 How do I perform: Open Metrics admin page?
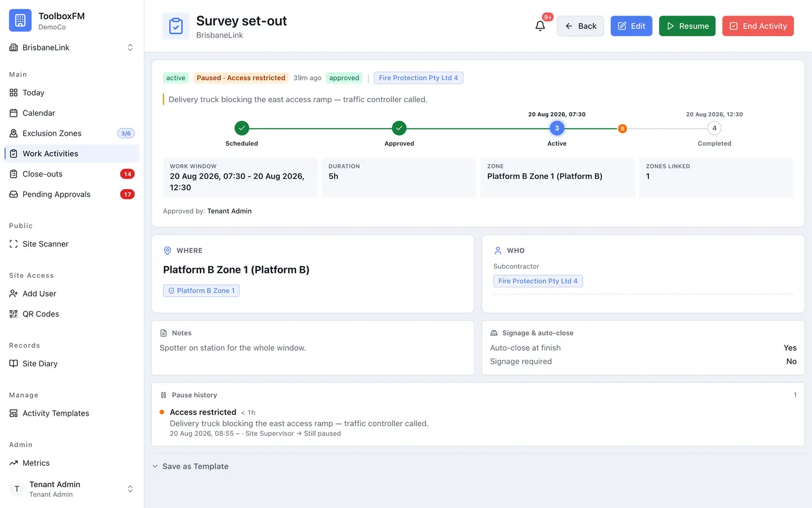pyautogui.click(x=72, y=463)
